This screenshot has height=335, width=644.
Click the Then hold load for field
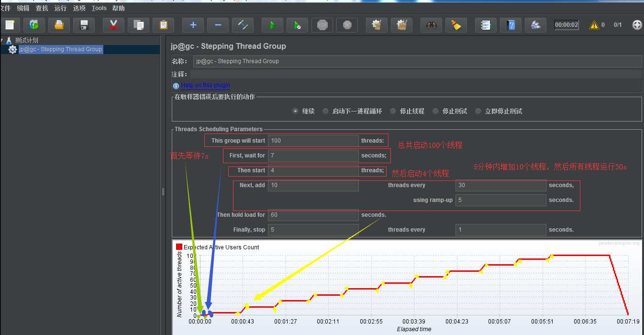click(313, 215)
